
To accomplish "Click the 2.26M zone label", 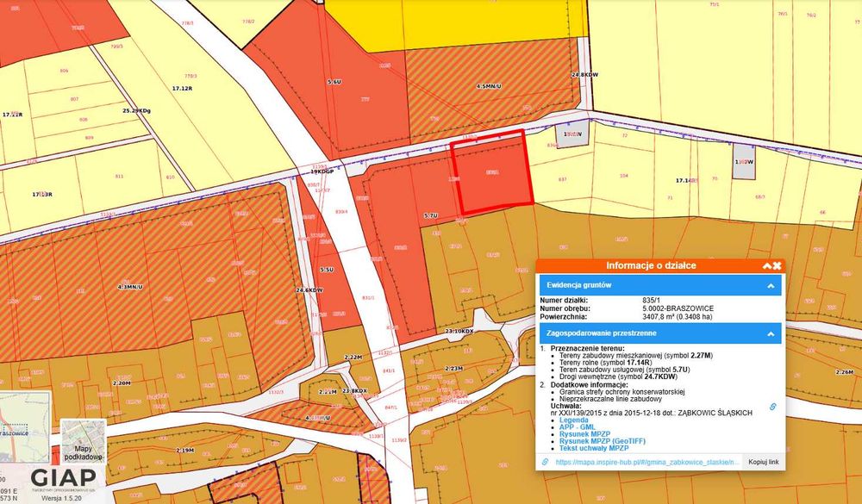I will (x=844, y=372).
